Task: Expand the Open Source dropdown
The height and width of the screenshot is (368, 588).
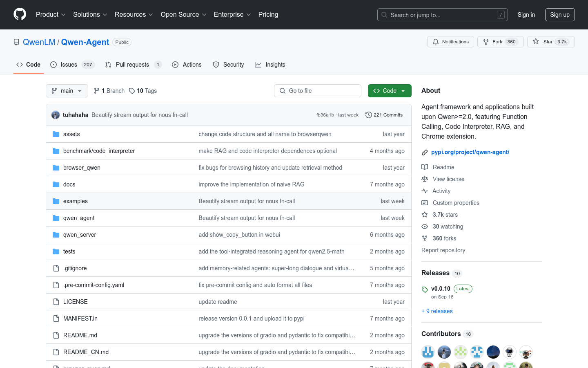Action: 184,14
